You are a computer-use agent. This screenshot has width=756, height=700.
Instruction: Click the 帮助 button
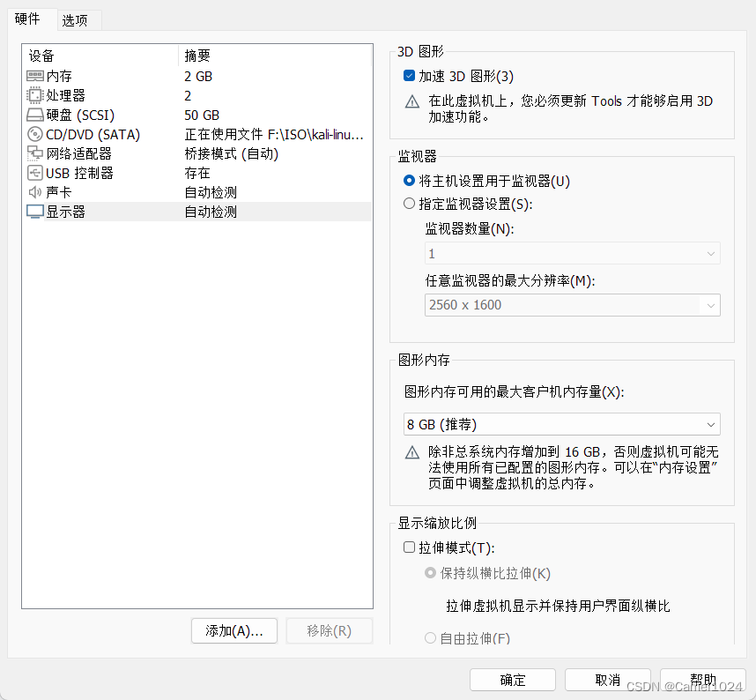[x=702, y=680]
